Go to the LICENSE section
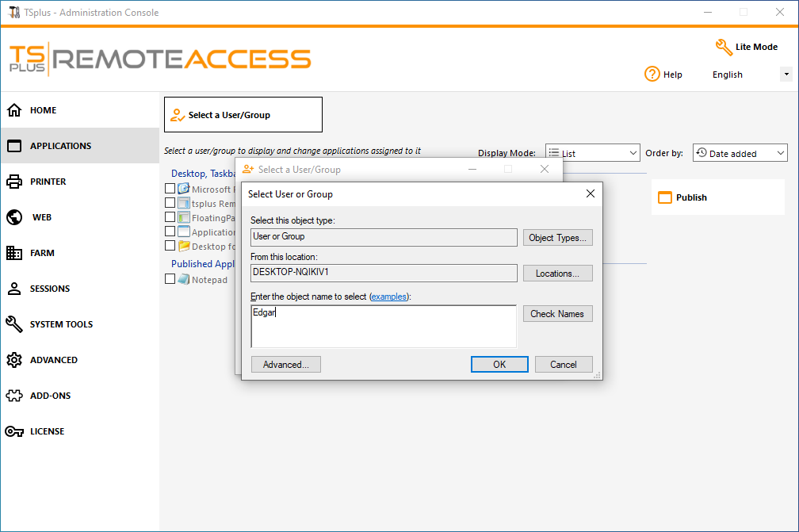Screen dimensions: 799x532 (50, 431)
